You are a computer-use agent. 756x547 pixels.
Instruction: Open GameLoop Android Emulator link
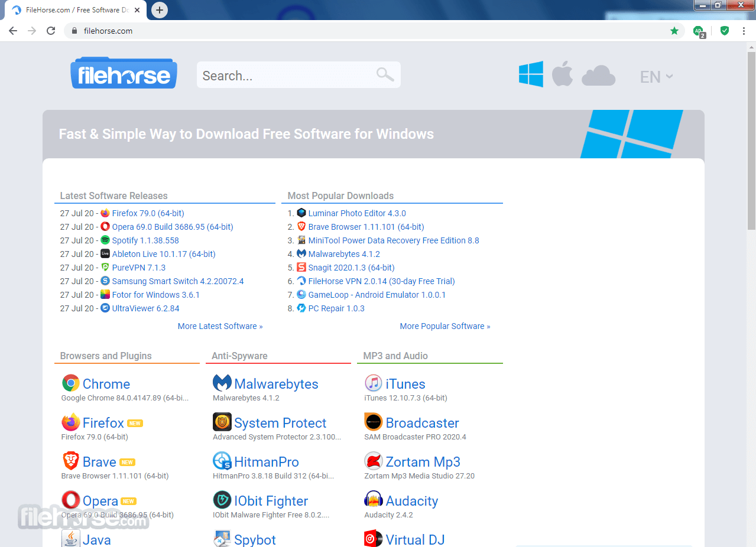377,295
